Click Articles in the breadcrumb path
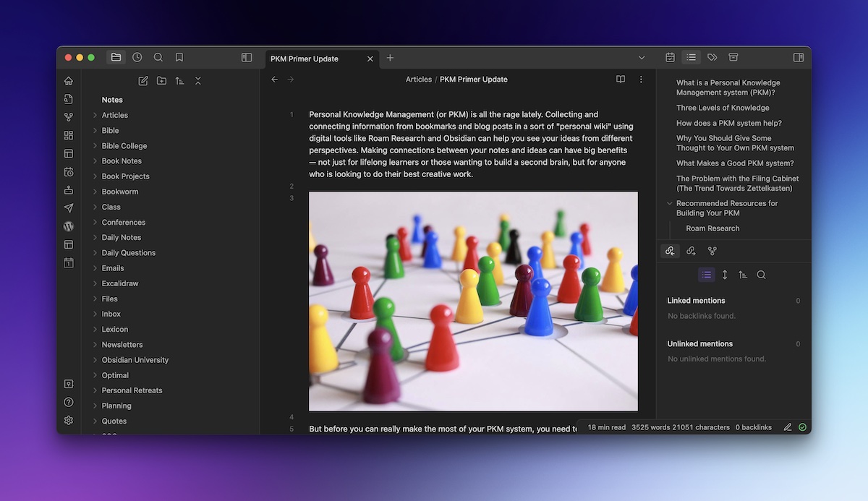 [x=419, y=80]
